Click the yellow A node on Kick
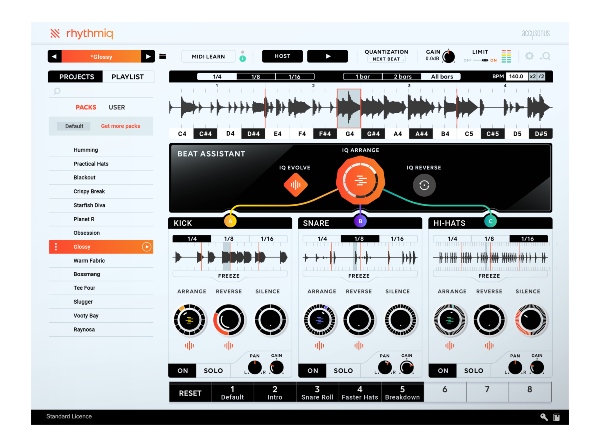 pyautogui.click(x=230, y=221)
